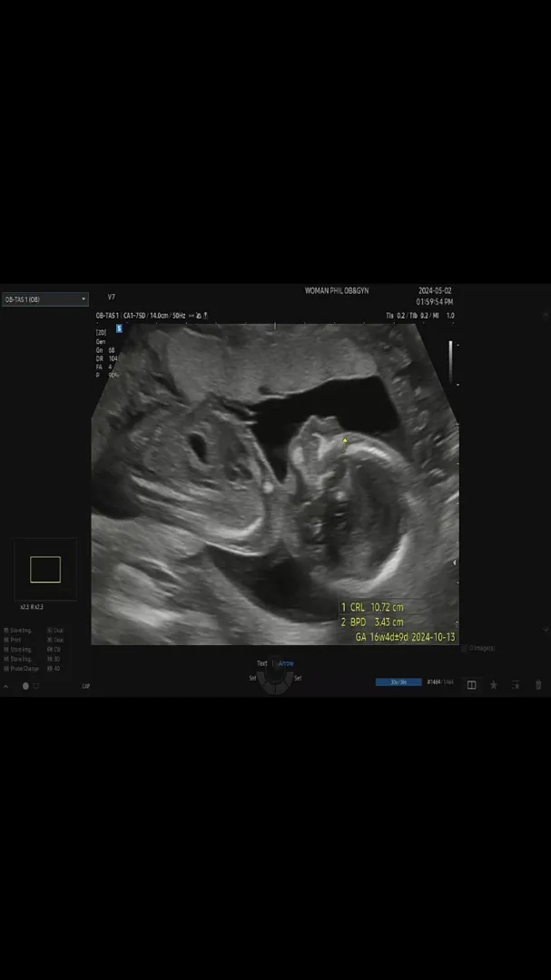
Task: Expand the bottom-left up-chevron panel
Action: 6,686
